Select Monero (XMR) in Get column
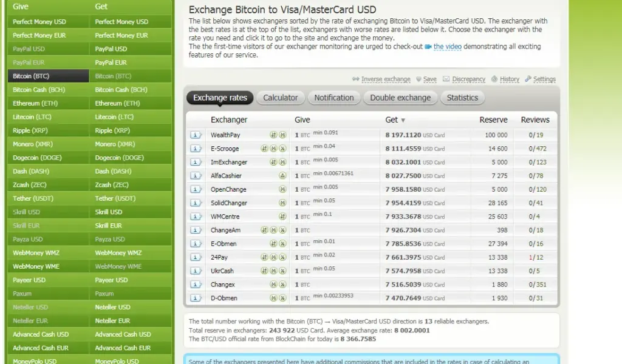The height and width of the screenshot is (364, 622). [131, 144]
